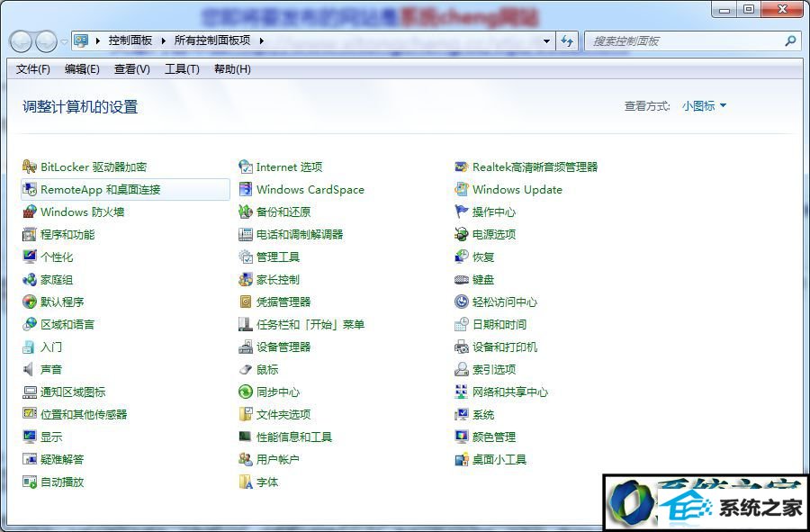The height and width of the screenshot is (532, 810).
Task: Open the 设备管理器 icon
Action: (x=246, y=347)
